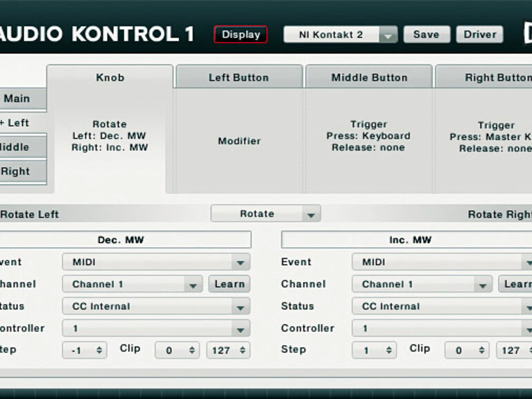Adjust Rotate Left Clip minimum 0 stepper
This screenshot has height=399, width=532.
click(x=177, y=350)
